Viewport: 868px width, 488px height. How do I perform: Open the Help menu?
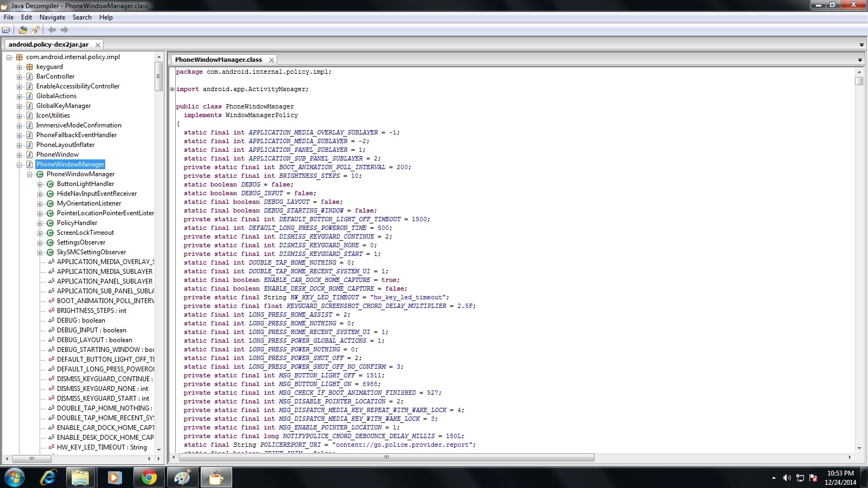coord(106,17)
